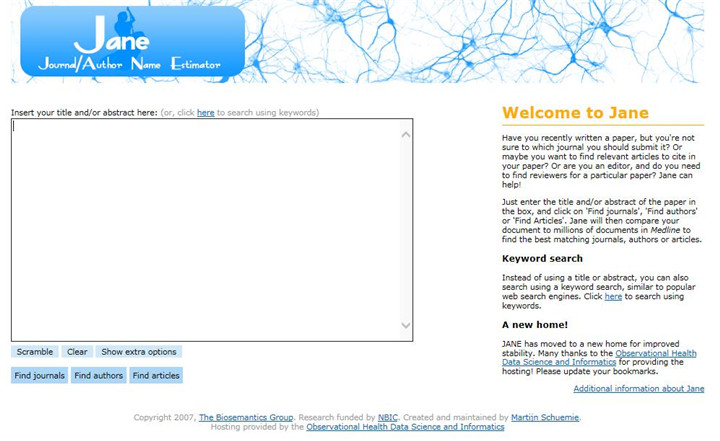Open the NBIC link in footer
Image resolution: width=720 pixels, height=441 pixels.
click(387, 417)
